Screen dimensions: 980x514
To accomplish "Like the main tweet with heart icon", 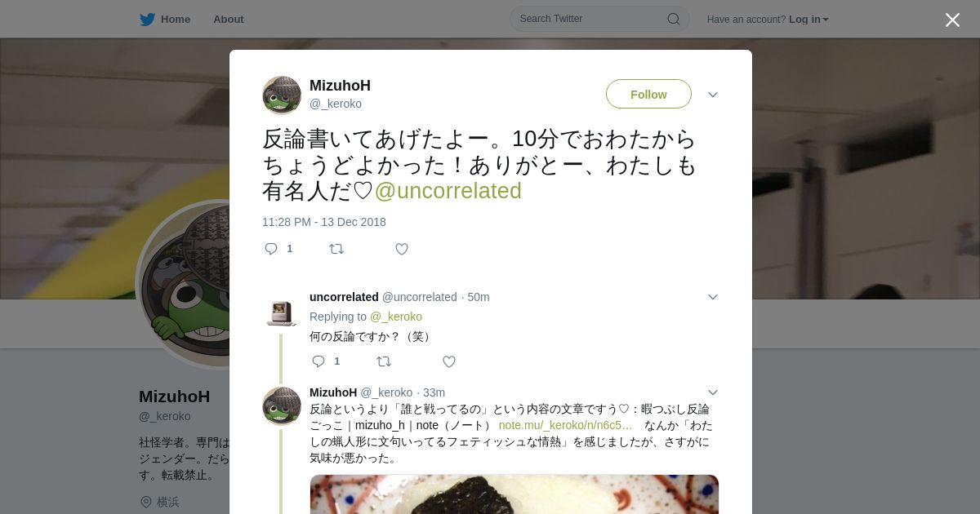I will point(402,249).
